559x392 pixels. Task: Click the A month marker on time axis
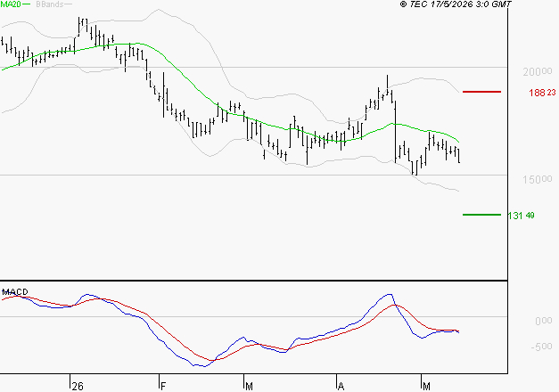[x=341, y=387]
